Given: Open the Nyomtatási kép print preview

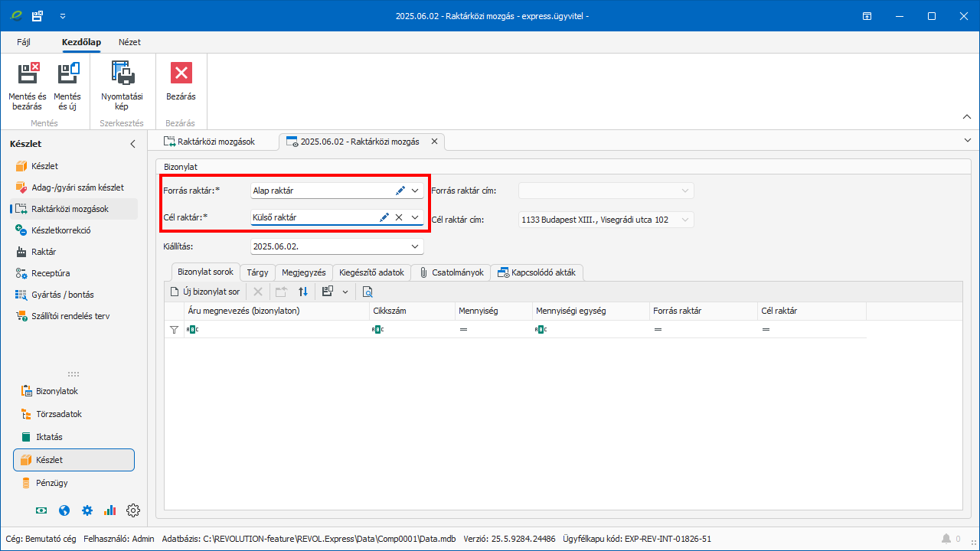Looking at the screenshot, I should [122, 86].
